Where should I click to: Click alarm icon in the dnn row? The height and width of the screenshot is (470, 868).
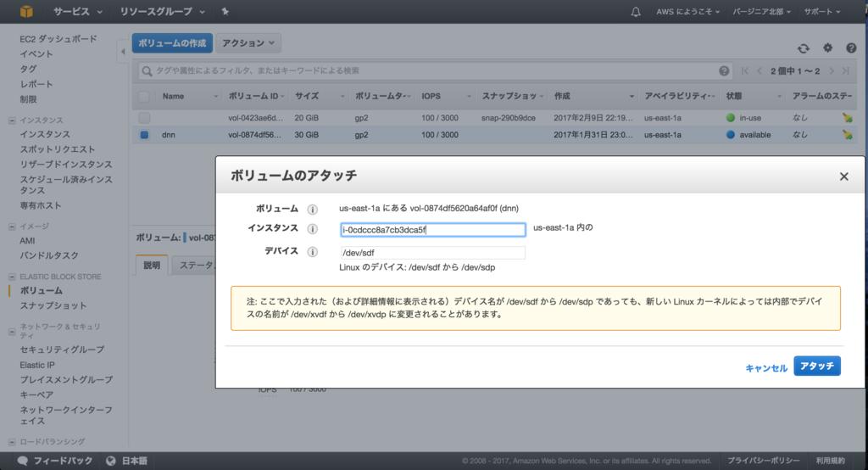847,135
